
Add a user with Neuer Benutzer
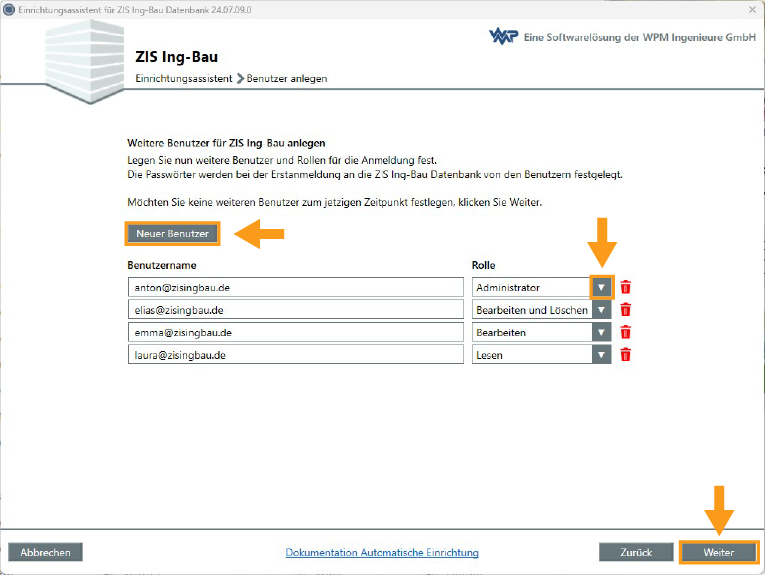point(173,234)
